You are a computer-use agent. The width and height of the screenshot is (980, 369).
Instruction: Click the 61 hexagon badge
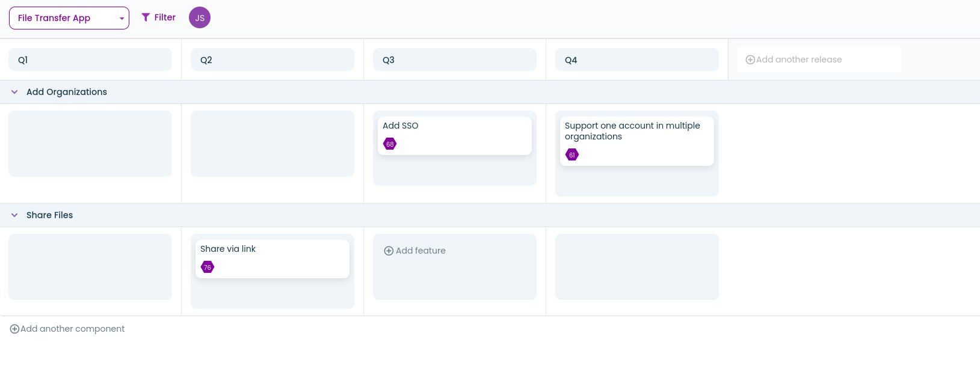tap(572, 155)
